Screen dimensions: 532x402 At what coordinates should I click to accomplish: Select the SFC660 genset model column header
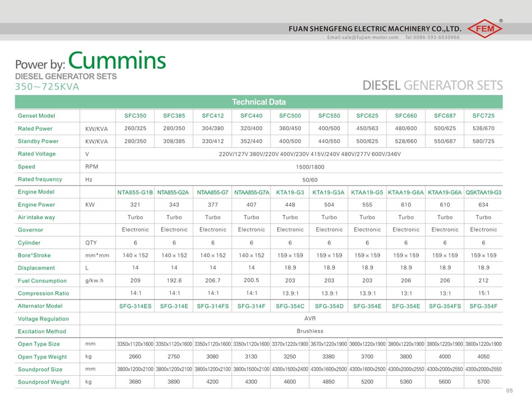[406, 115]
